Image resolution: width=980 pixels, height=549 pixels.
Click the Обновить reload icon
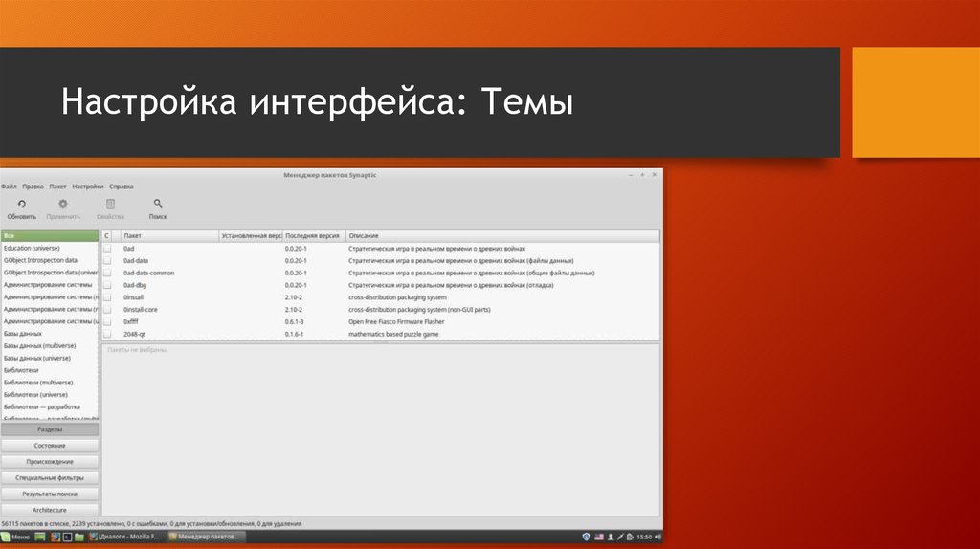(x=22, y=204)
